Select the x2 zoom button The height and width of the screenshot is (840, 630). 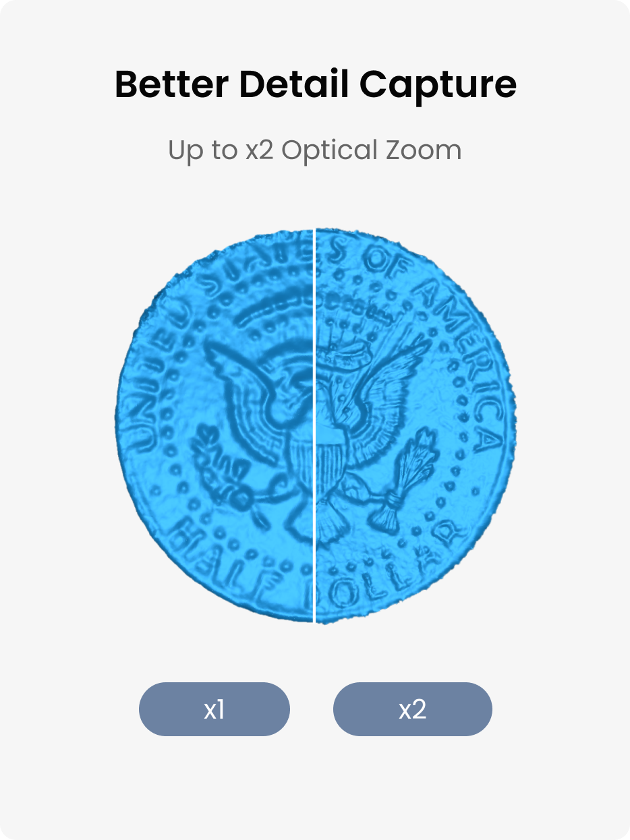412,709
